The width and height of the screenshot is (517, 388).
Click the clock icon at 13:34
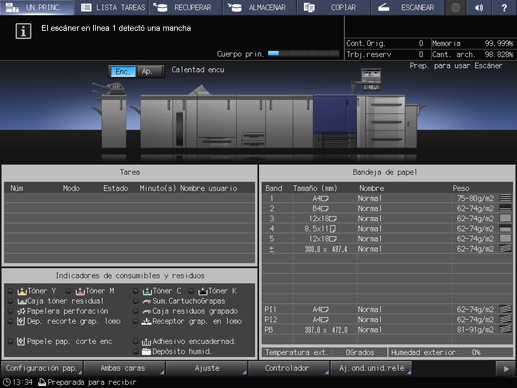pos(7,382)
